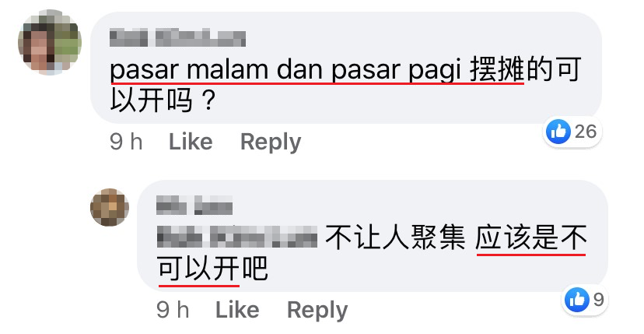Click the thumbs-up reaction icon beside 26

point(558,132)
